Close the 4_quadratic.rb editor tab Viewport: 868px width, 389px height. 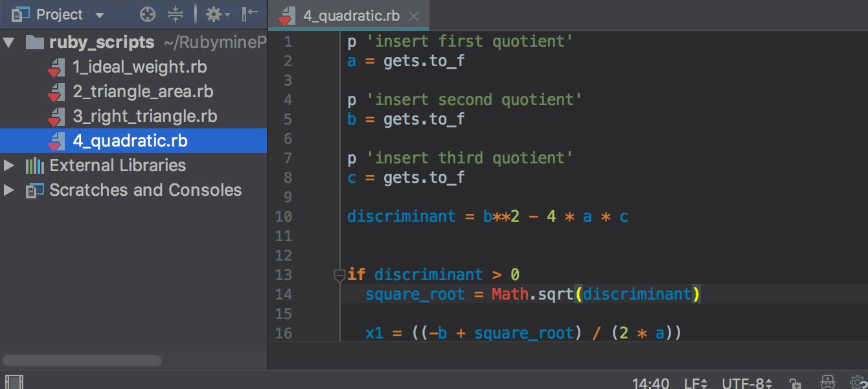(x=414, y=17)
